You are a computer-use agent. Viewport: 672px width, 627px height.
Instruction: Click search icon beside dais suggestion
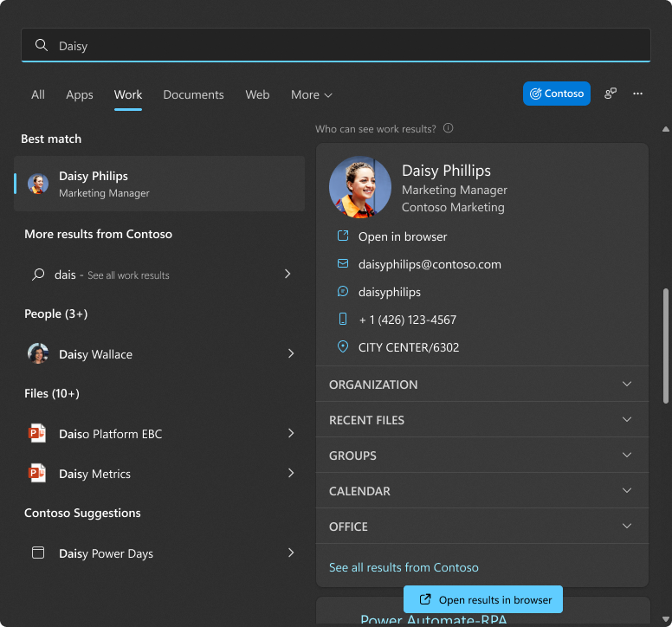click(38, 275)
